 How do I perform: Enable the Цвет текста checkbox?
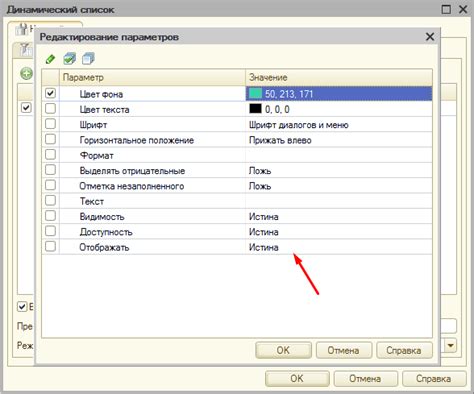[50, 109]
